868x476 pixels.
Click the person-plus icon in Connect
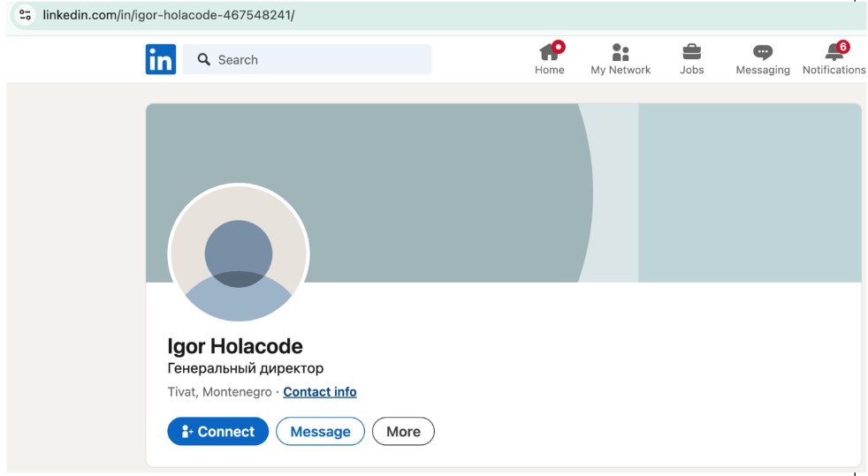point(187,432)
